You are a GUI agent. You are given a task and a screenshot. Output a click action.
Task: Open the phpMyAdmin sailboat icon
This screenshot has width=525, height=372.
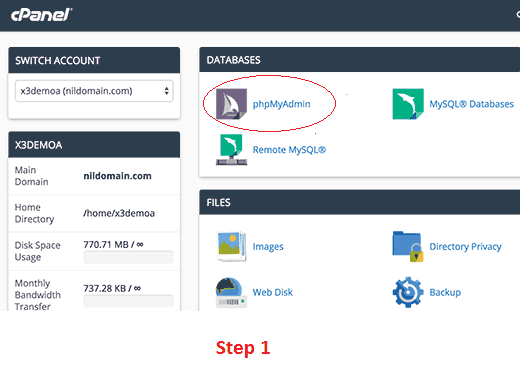[x=231, y=104]
